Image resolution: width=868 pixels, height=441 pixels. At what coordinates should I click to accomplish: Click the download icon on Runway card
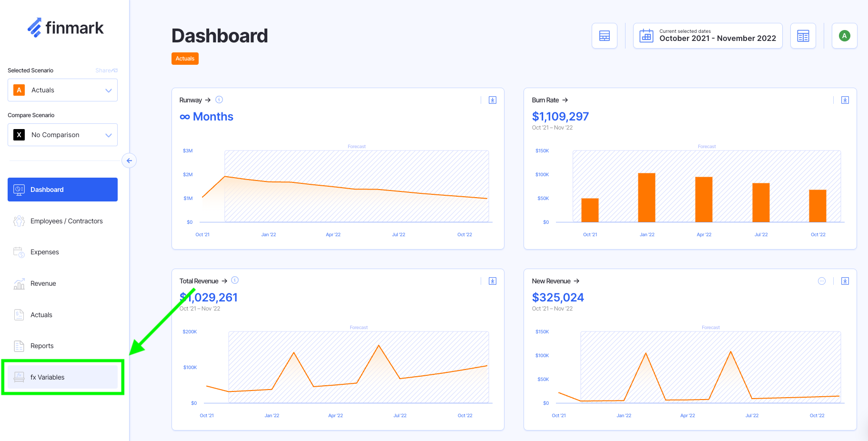[x=493, y=100]
